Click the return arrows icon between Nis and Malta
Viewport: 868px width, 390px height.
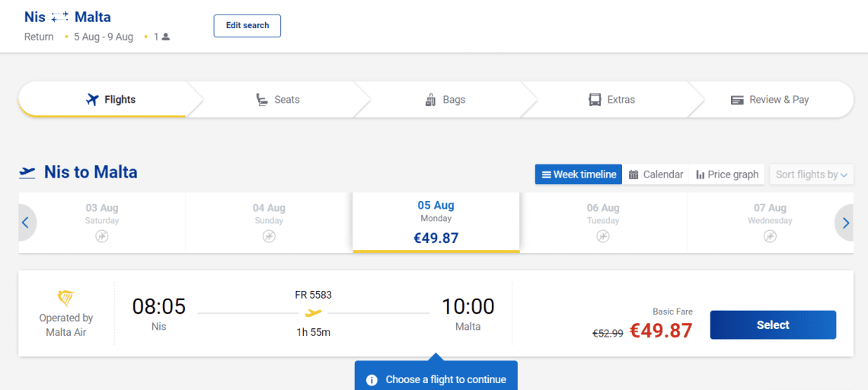click(x=60, y=18)
